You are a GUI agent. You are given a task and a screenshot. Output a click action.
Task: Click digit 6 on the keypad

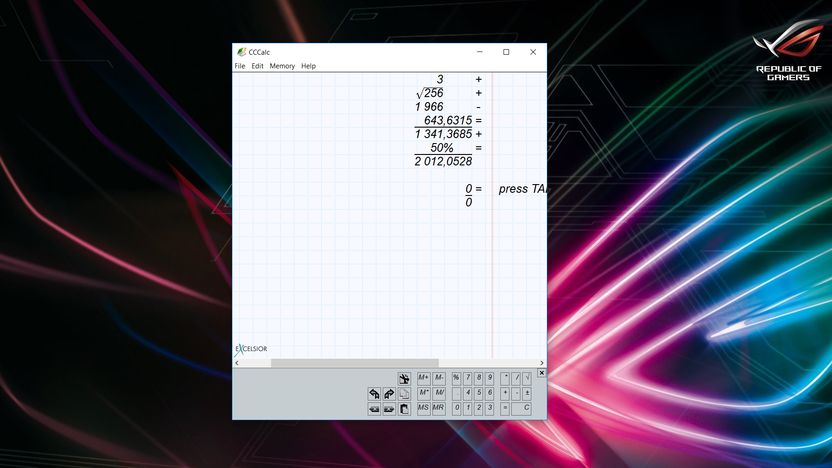[489, 394]
